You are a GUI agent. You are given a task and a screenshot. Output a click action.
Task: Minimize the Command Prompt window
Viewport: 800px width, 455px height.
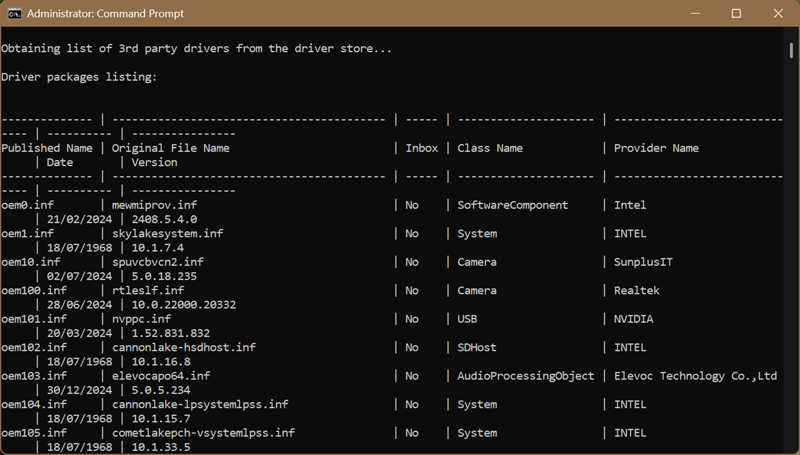click(693, 14)
